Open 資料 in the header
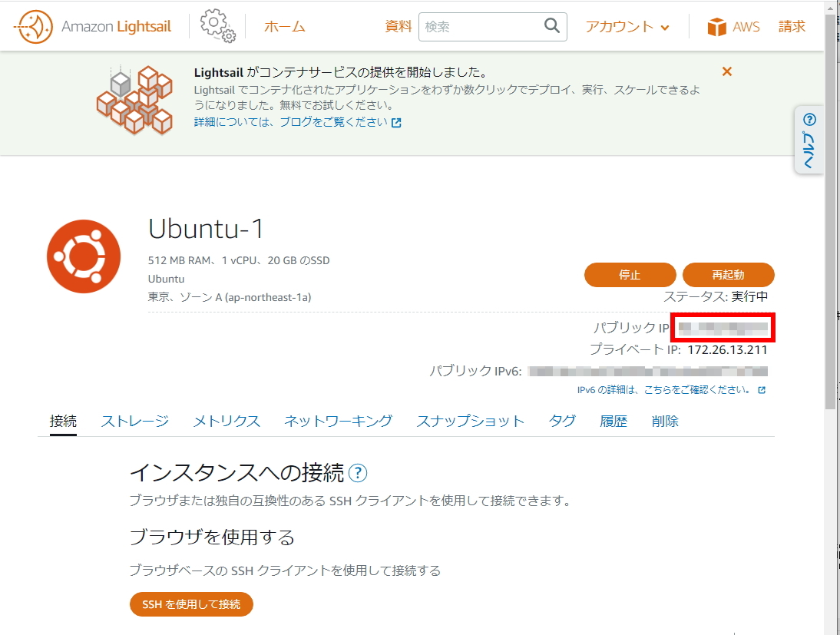Image resolution: width=840 pixels, height=635 pixels. point(398,26)
